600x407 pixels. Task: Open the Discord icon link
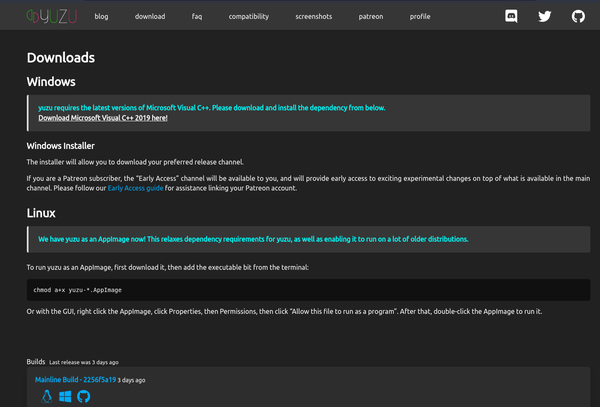coord(512,17)
